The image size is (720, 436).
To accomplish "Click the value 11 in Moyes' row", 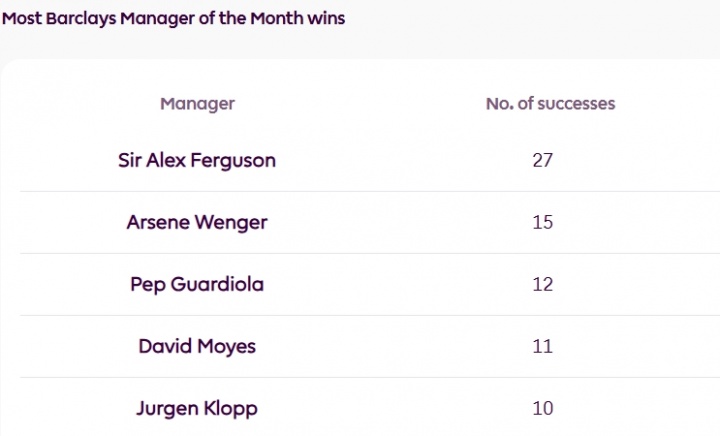I will [543, 346].
